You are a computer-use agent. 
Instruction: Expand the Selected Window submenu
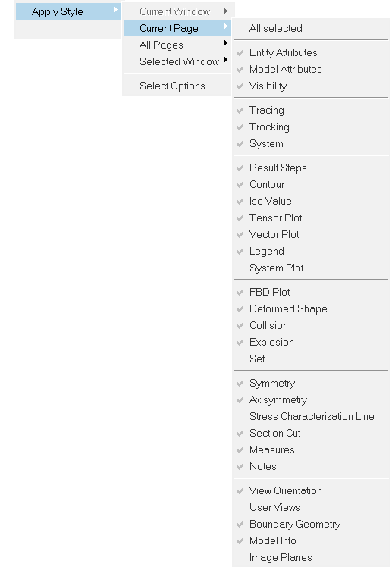[177, 62]
